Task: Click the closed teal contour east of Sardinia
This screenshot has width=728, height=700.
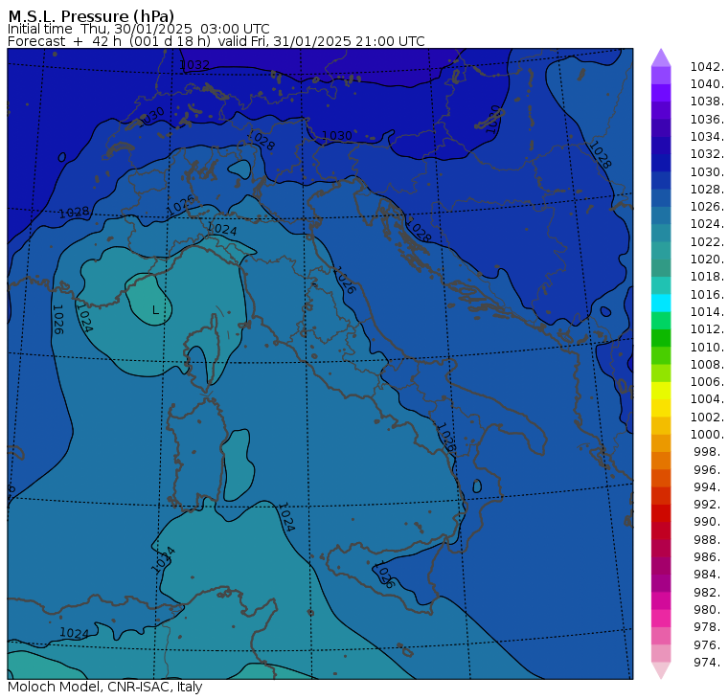Action: coord(239,465)
